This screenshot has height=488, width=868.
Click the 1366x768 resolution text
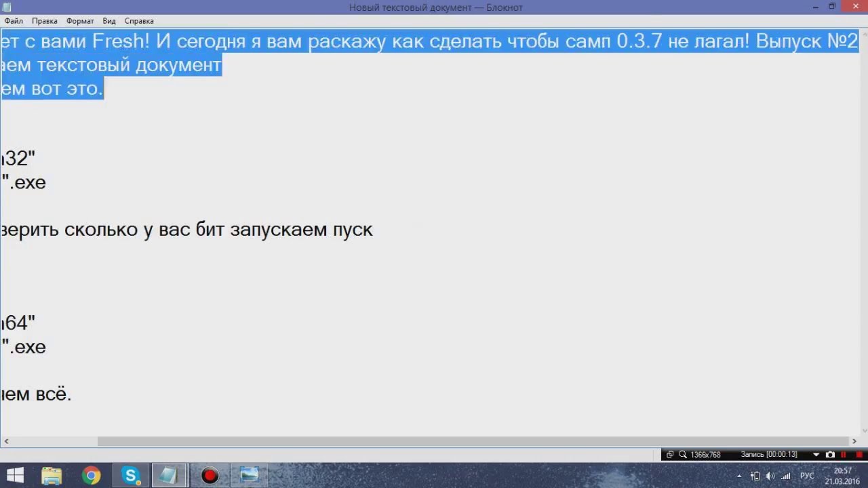point(705,455)
